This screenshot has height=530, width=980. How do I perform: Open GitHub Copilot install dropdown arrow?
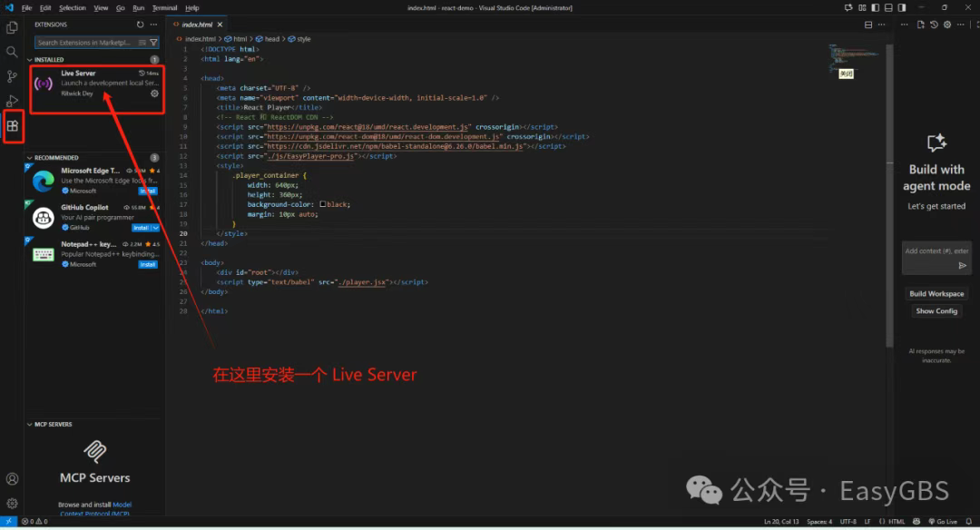click(x=156, y=228)
